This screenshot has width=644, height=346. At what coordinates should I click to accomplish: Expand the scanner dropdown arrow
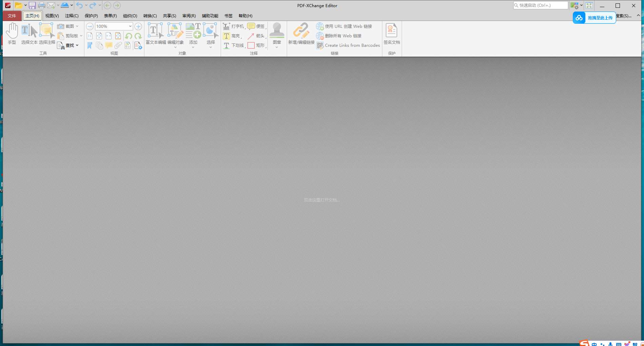point(72,5)
